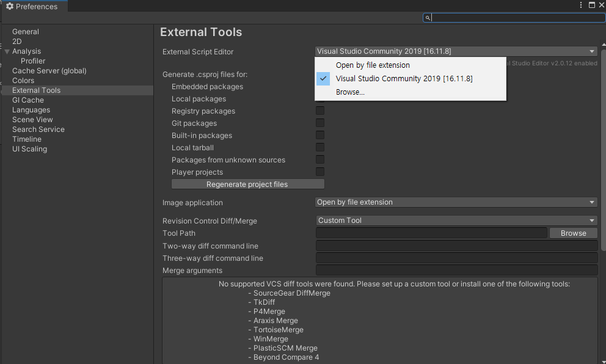Click the "External Tools" heading
Image resolution: width=606 pixels, height=364 pixels.
click(x=201, y=32)
